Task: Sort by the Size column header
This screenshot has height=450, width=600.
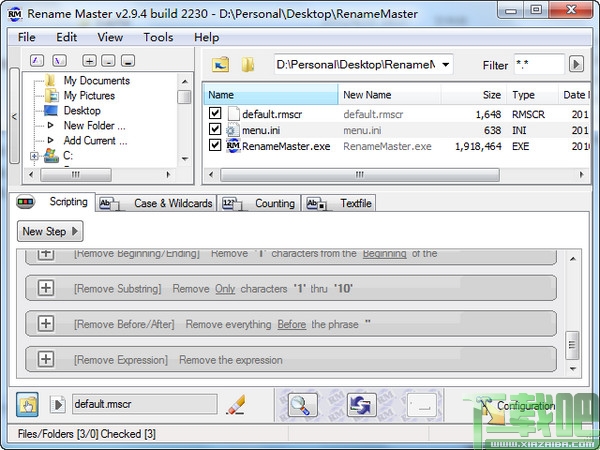Action: pyautogui.click(x=474, y=95)
